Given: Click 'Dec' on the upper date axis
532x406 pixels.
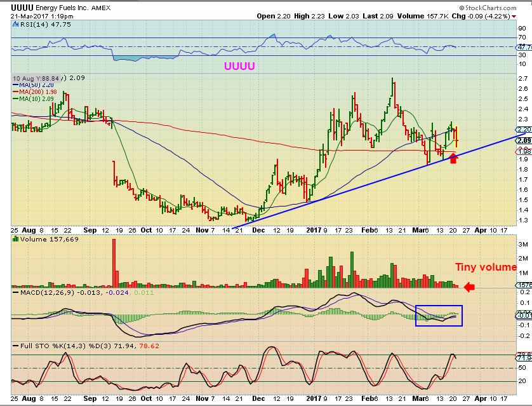Looking at the screenshot, I should point(258,230).
